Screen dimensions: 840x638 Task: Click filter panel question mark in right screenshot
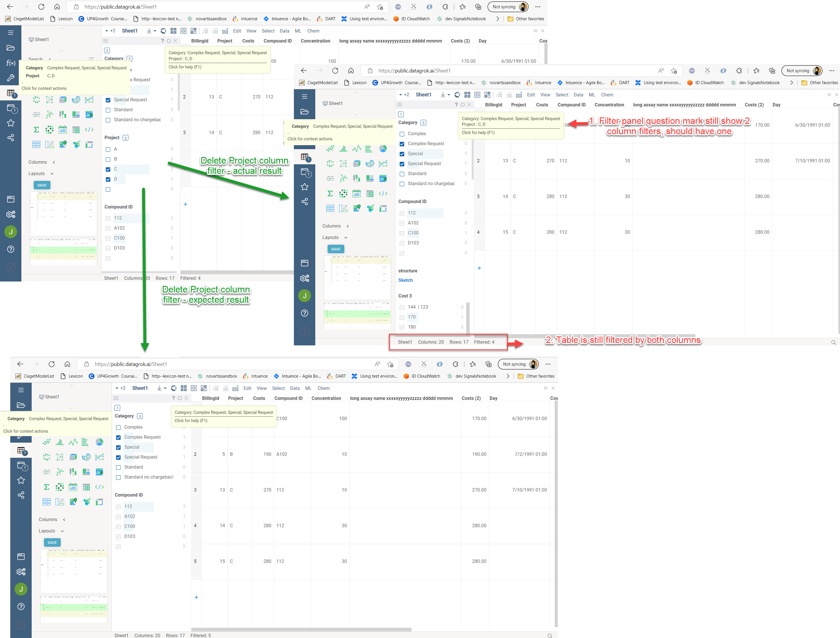pyautogui.click(x=456, y=105)
